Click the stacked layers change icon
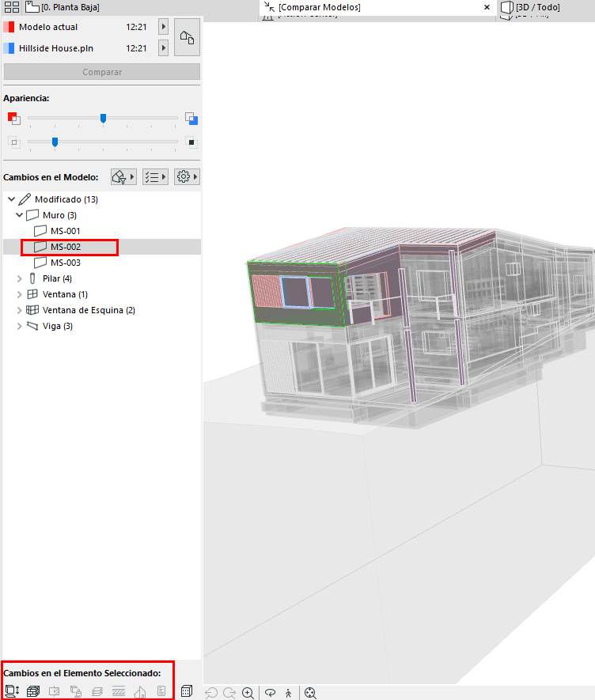This screenshot has width=595, height=700. point(97,691)
